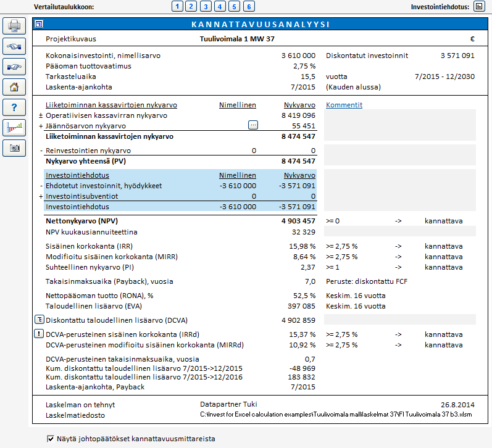This screenshot has height=448, width=492.
Task: Click the comment field beside Reinvestointien nykyarvo
Action: (x=400, y=155)
